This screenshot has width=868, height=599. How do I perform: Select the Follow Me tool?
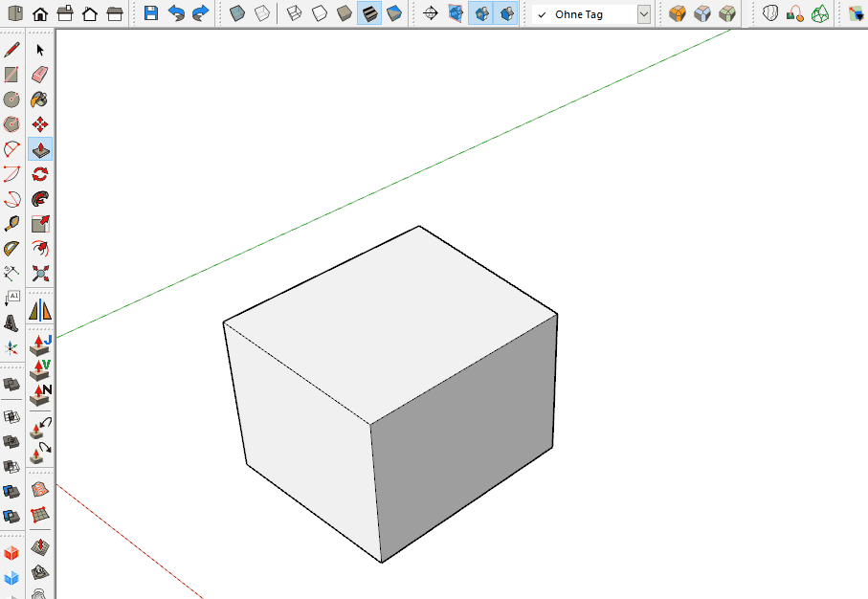40,199
